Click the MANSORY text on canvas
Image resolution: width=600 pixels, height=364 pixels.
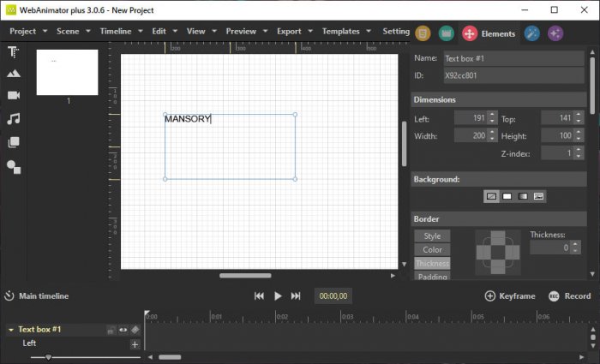coord(188,119)
